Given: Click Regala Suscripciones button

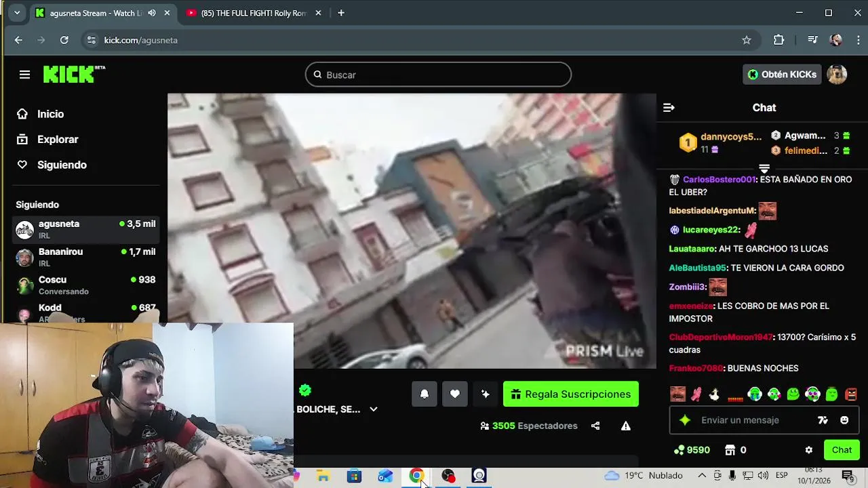Looking at the screenshot, I should [571, 394].
